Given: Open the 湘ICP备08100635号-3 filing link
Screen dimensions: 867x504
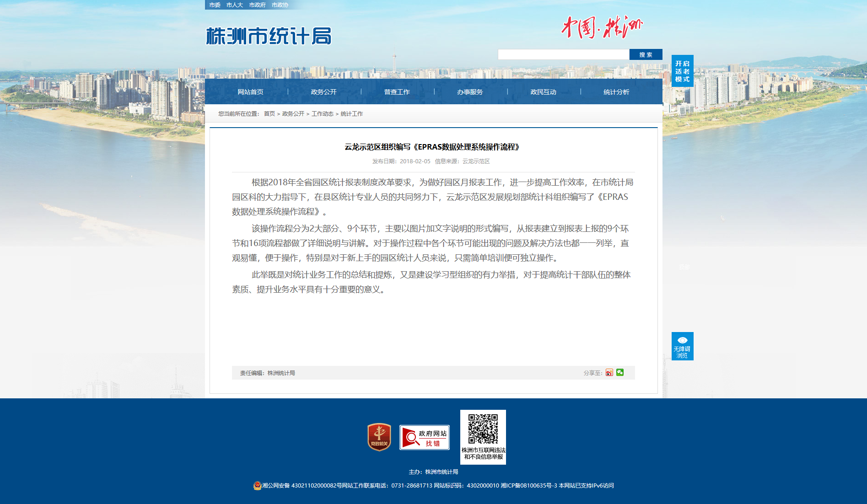Looking at the screenshot, I should (529, 486).
